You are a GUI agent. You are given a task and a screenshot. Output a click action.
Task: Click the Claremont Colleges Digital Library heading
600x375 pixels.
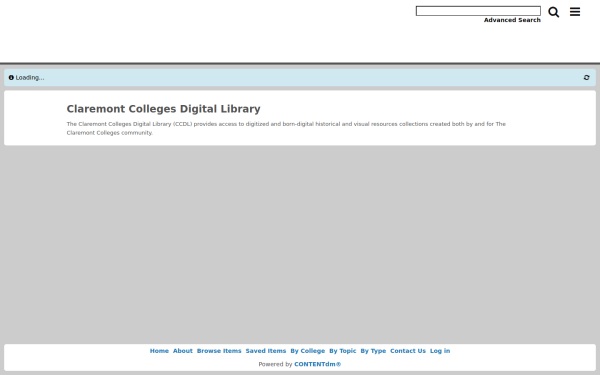(163, 109)
